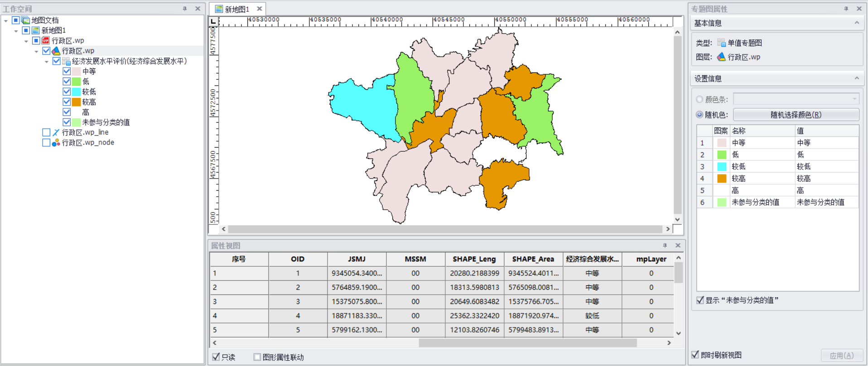Click the 单值专题图 type icon
The height and width of the screenshot is (366, 868).
coord(722,43)
